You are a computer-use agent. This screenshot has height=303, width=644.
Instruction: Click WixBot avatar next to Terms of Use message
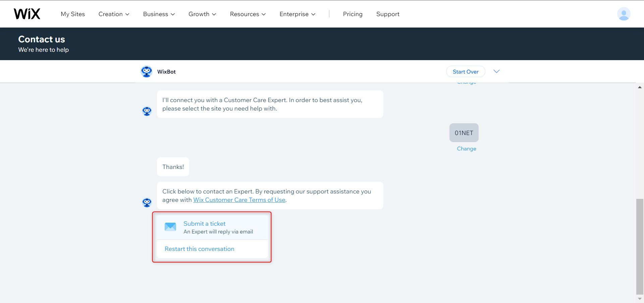click(147, 202)
